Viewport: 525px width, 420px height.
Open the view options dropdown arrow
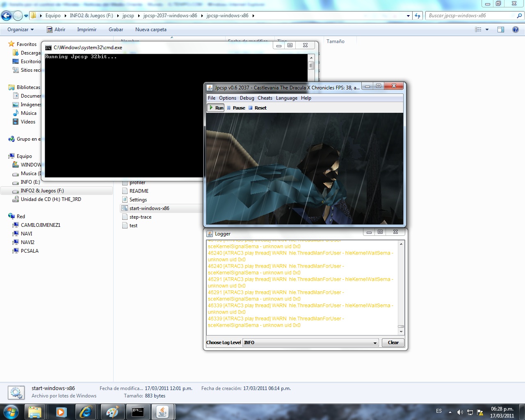pos(487,30)
